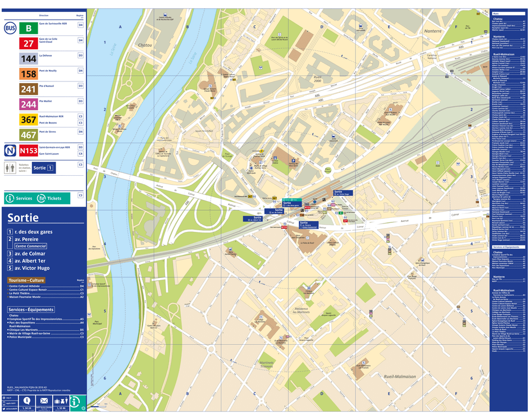Click the green circular info icon bottom right
The height and width of the screenshot is (420, 530).
pos(75,402)
